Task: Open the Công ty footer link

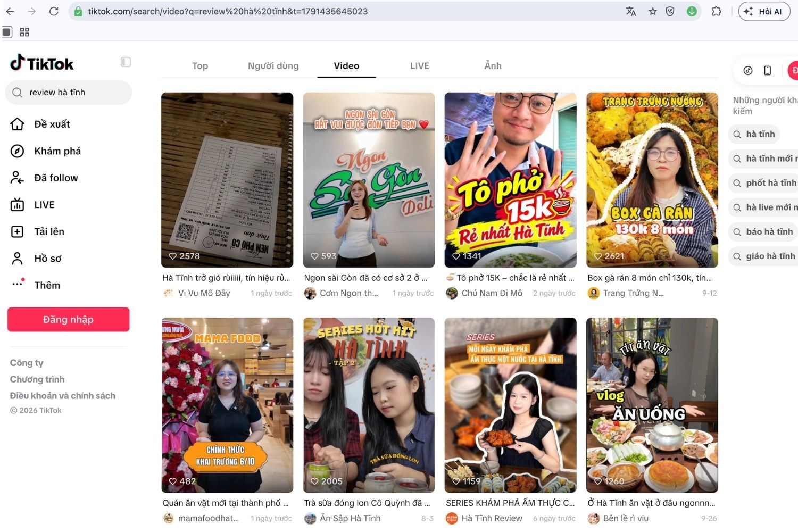Action: click(x=27, y=363)
